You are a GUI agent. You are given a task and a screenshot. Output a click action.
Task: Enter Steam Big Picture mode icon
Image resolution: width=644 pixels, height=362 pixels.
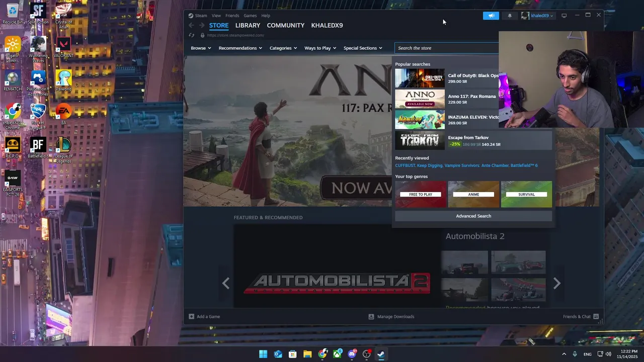[564, 16]
